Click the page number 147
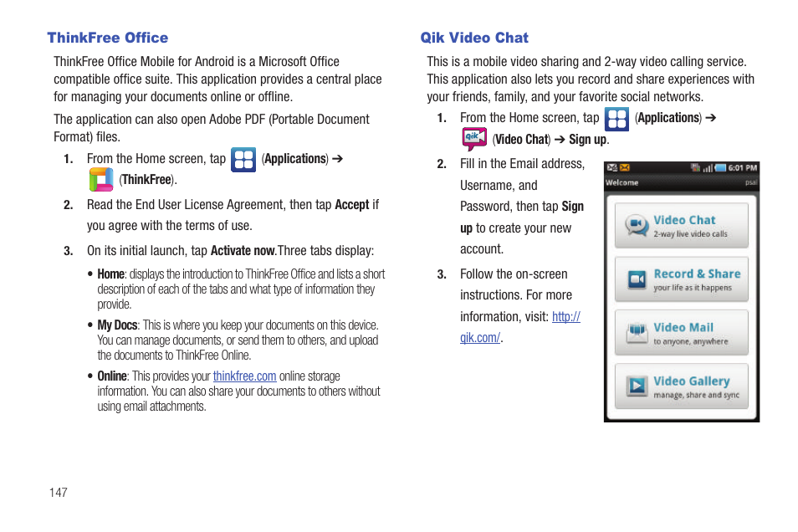Image resolution: width=798 pixels, height=532 pixels. coord(59,493)
